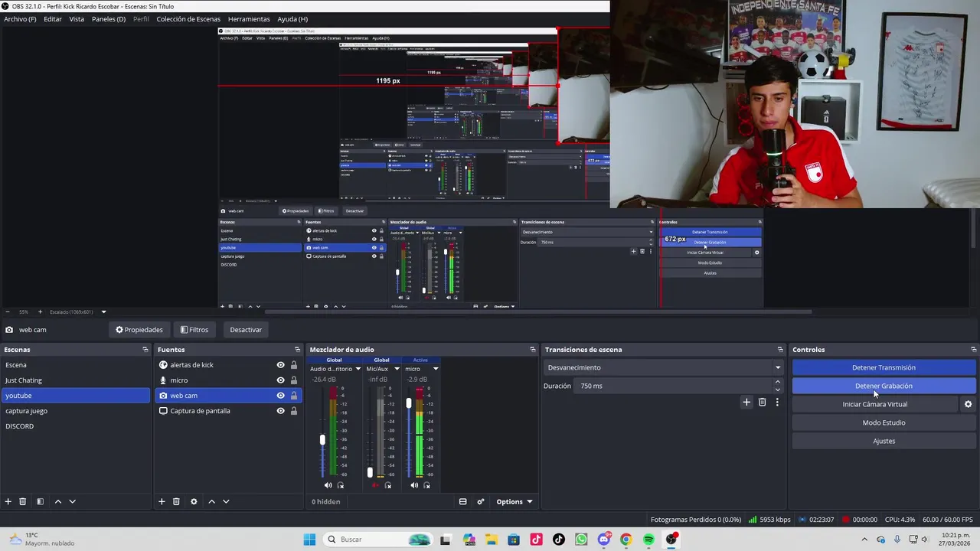The image size is (980, 551).
Task: Open the Desvanecimiento transition dropdown
Action: point(663,367)
